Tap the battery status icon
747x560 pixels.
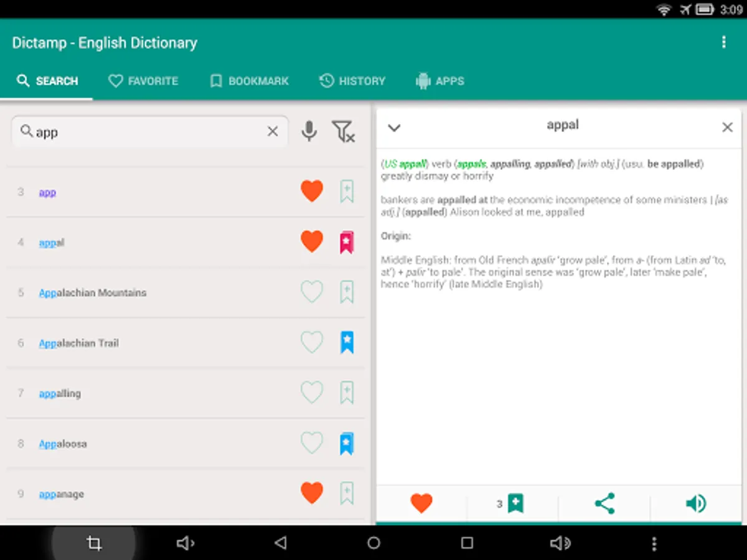coord(705,9)
